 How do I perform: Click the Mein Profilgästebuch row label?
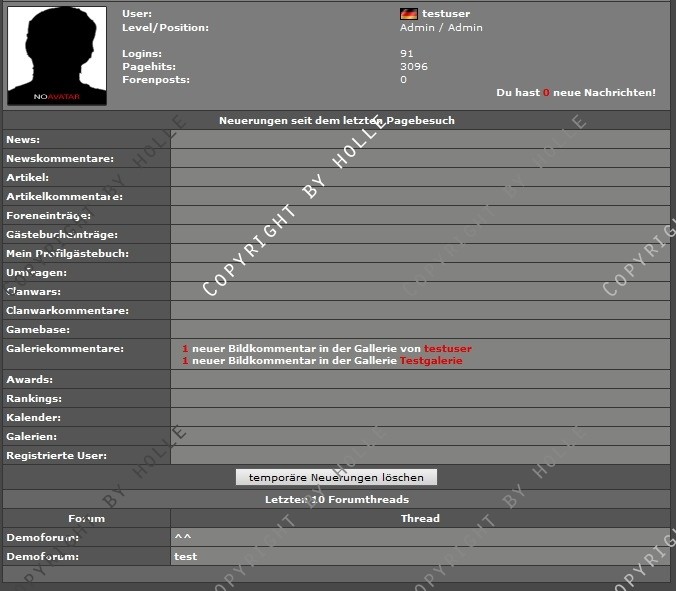(x=67, y=254)
